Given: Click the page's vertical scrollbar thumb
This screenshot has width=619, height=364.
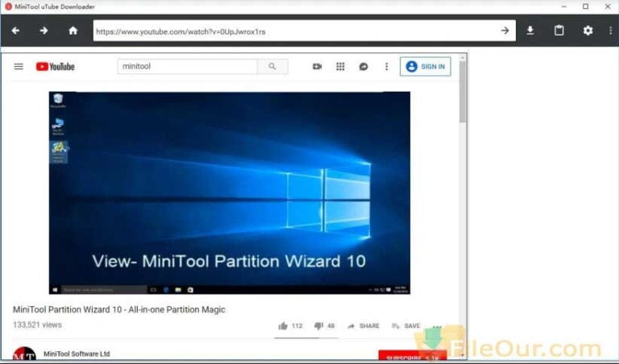Looking at the screenshot, I should coord(463,92).
